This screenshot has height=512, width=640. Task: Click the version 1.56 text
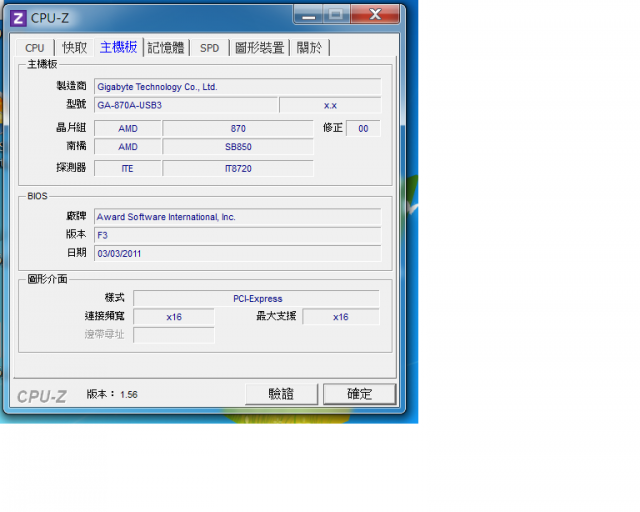pyautogui.click(x=112, y=394)
